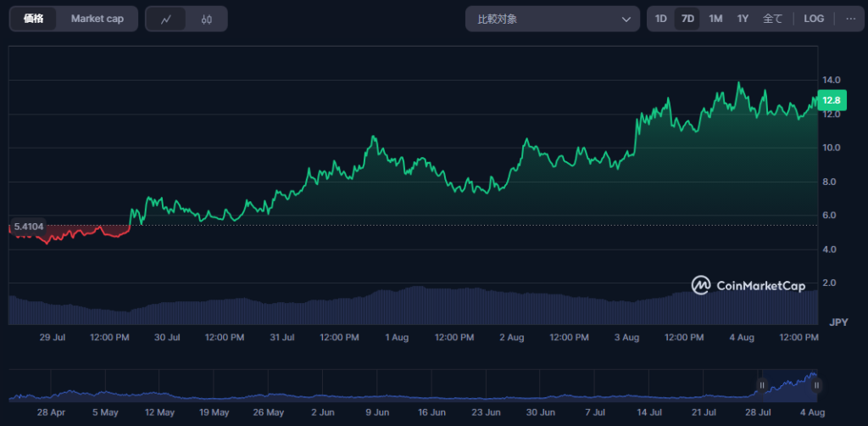
Task: Click 9 Jun on the overview timeline
Action: click(377, 412)
